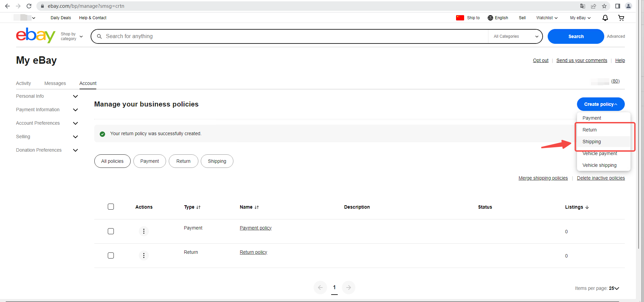Click the blue Search button
This screenshot has height=302, width=644.
click(576, 36)
